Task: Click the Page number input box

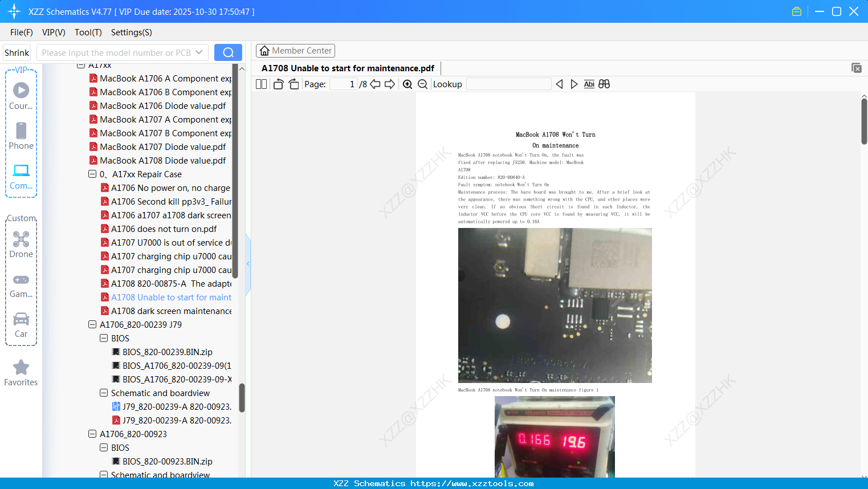Action: point(344,84)
